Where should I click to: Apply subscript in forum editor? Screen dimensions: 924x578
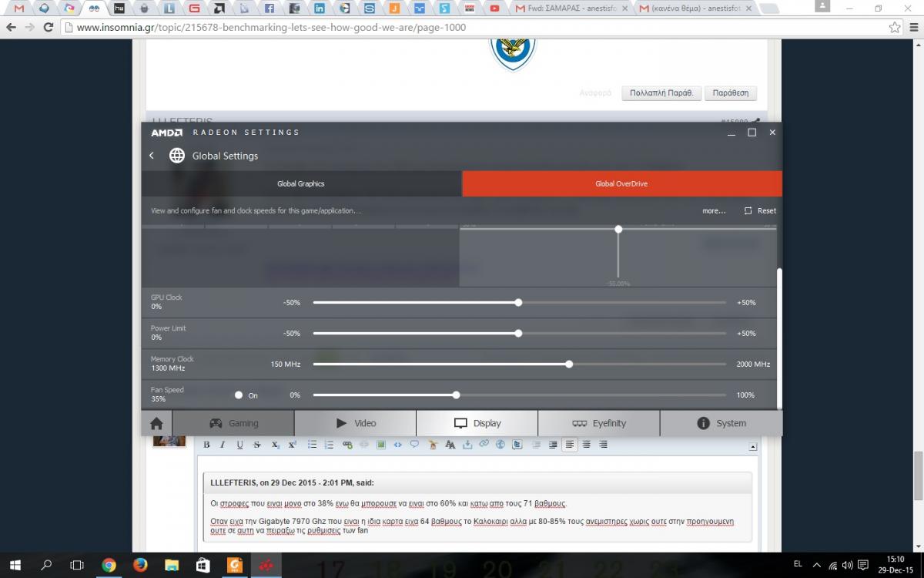click(276, 445)
